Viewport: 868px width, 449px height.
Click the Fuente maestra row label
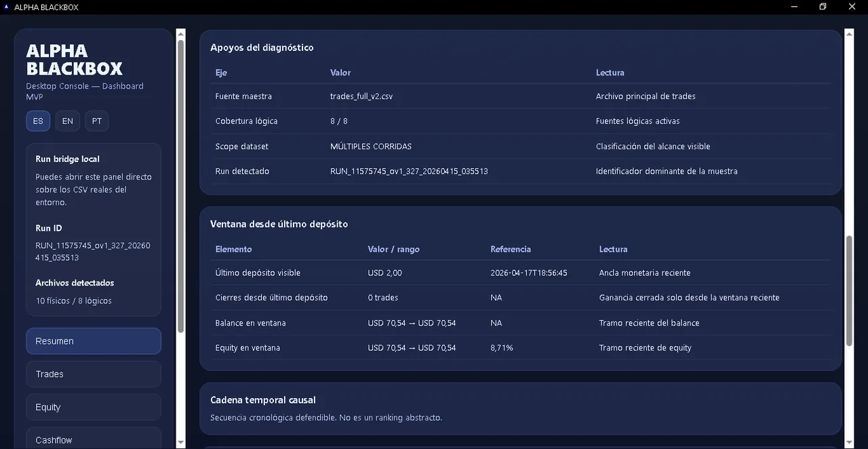(243, 96)
